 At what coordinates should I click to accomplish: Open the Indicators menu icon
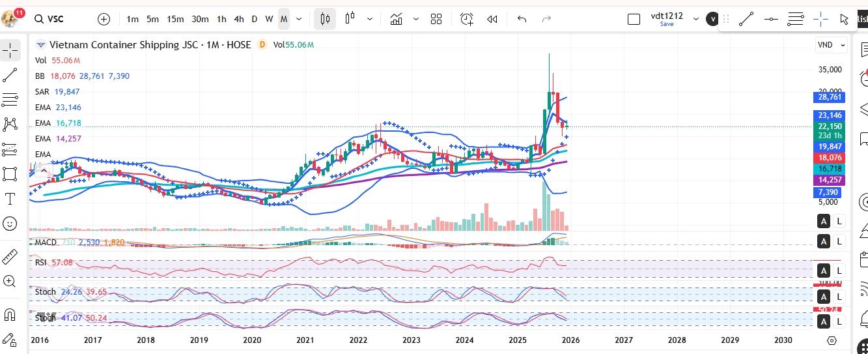[396, 19]
